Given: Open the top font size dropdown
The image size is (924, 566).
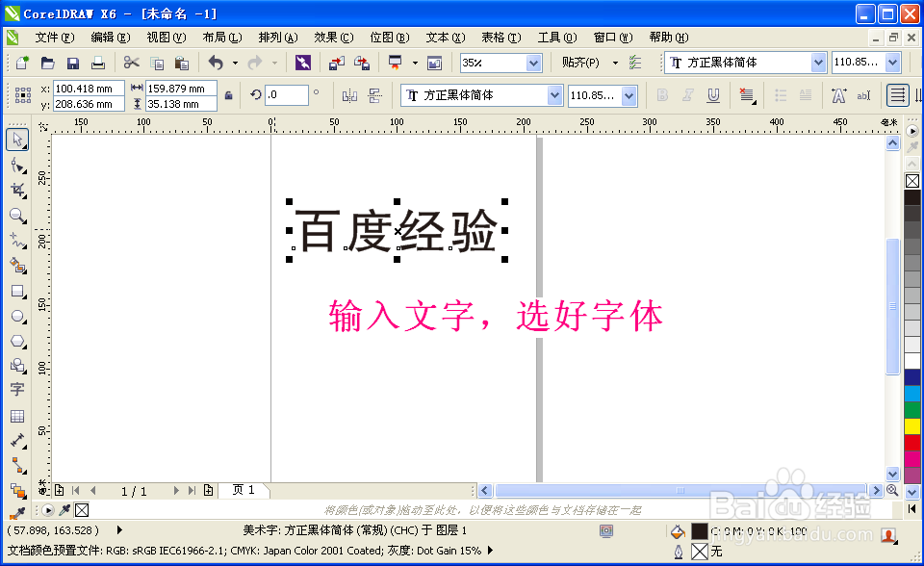Looking at the screenshot, I should 893,62.
